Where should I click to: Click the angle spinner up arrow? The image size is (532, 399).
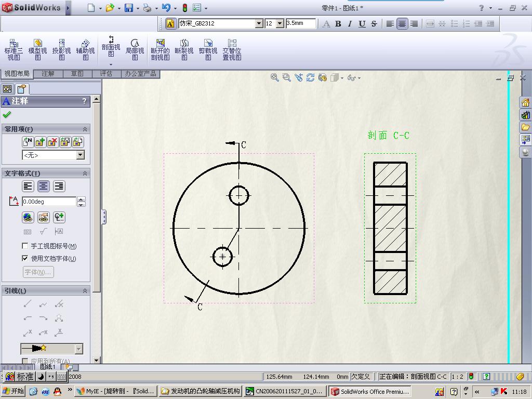click(81, 199)
